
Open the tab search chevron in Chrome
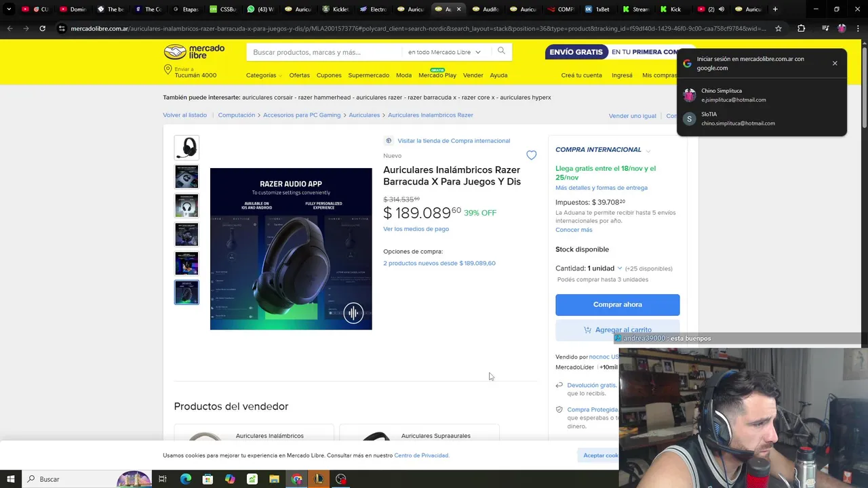(9, 9)
